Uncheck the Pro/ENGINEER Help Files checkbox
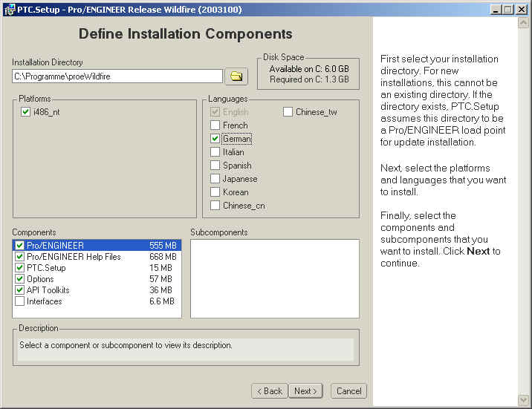This screenshot has height=409, width=532. (x=19, y=257)
